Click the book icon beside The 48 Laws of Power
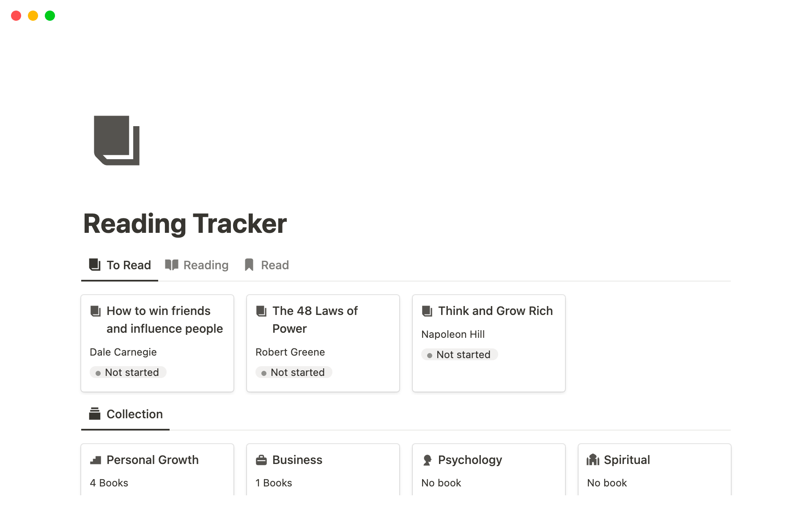Image resolution: width=812 pixels, height=508 pixels. [261, 311]
